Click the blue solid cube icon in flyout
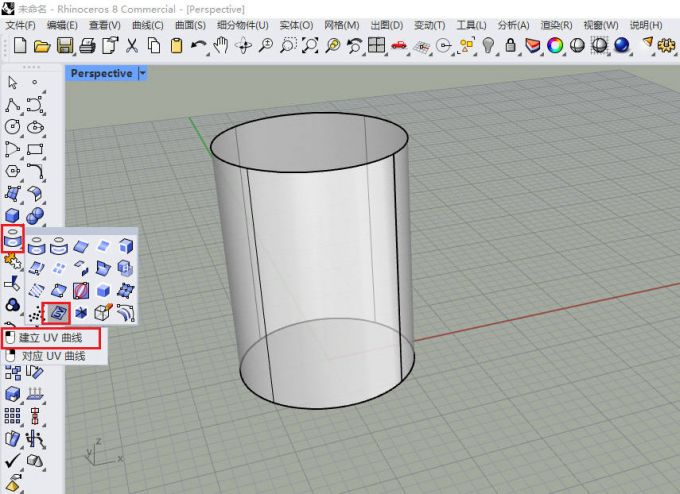Image resolution: width=680 pixels, height=494 pixels. [x=103, y=291]
